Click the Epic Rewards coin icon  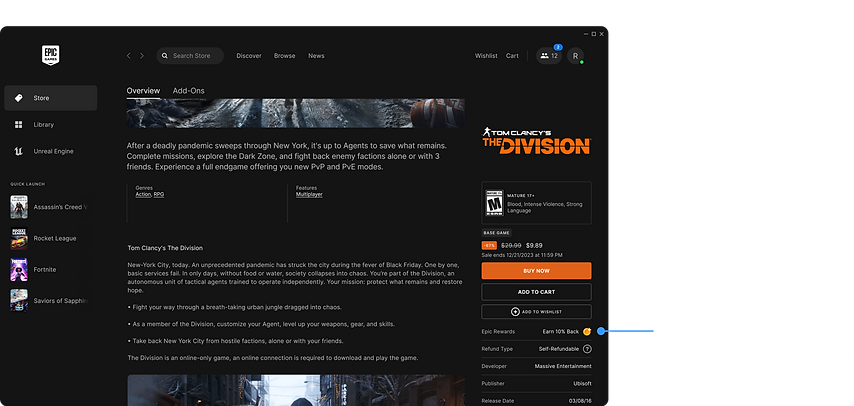(x=587, y=331)
